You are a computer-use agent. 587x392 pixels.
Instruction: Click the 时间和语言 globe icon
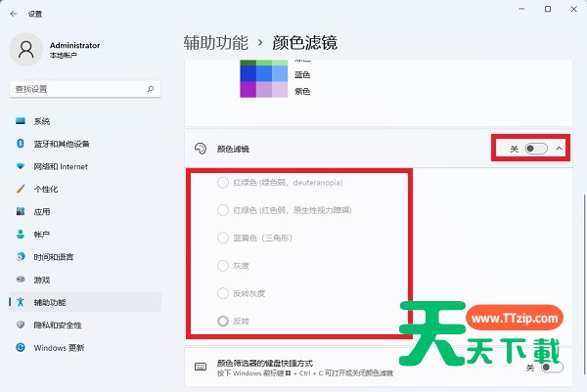(x=21, y=256)
